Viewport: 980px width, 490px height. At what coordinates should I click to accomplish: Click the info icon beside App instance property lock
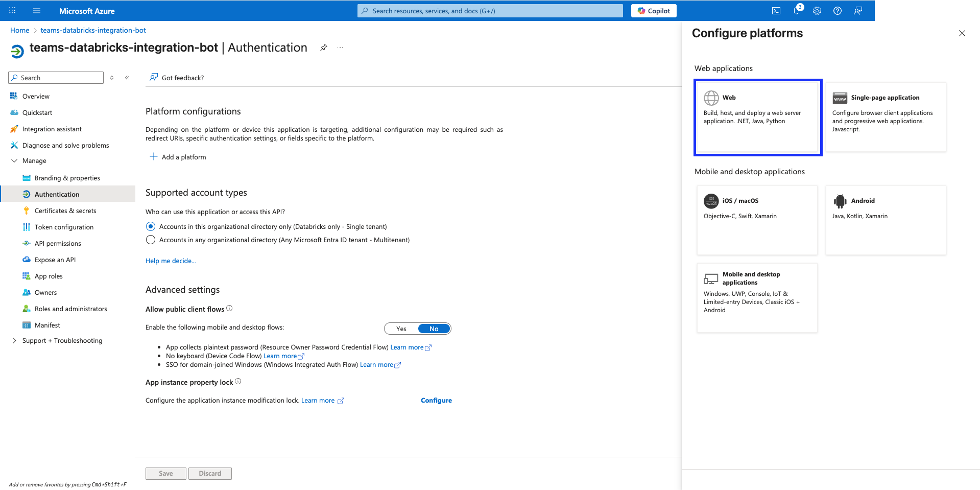pyautogui.click(x=238, y=382)
